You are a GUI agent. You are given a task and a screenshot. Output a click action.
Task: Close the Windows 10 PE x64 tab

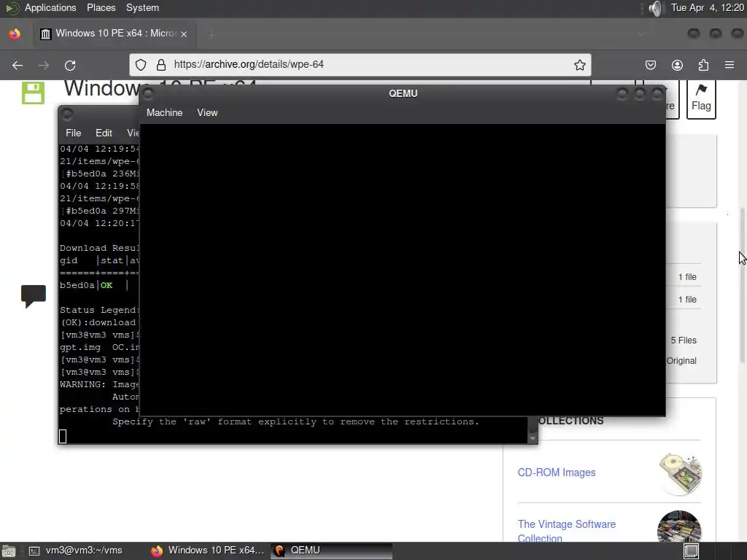tap(184, 34)
